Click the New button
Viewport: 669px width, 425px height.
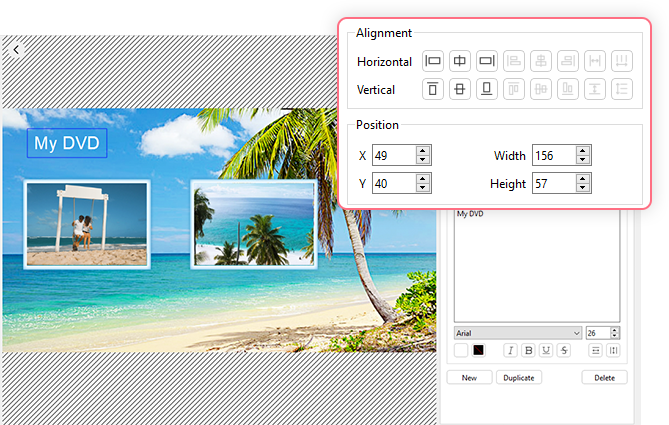click(468, 378)
